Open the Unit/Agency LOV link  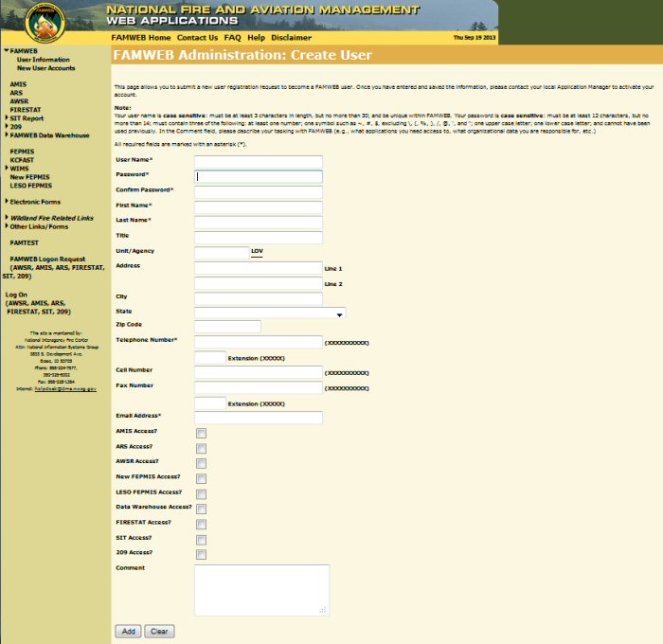[257, 251]
